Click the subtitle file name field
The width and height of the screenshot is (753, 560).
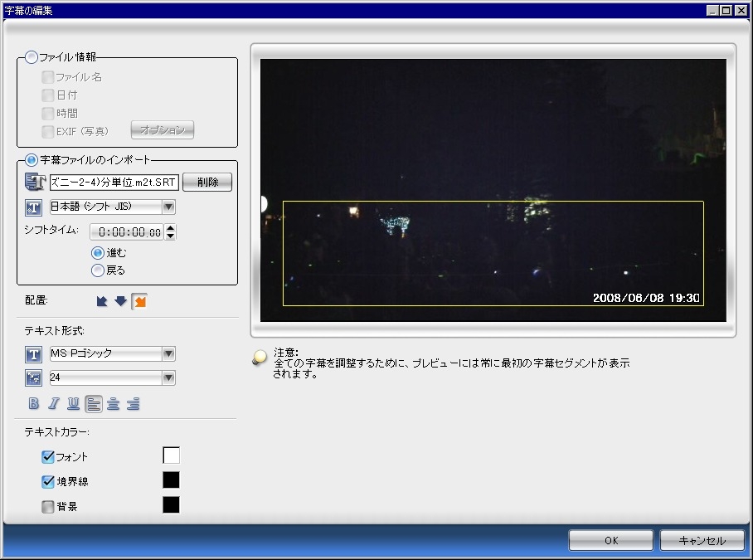114,183
